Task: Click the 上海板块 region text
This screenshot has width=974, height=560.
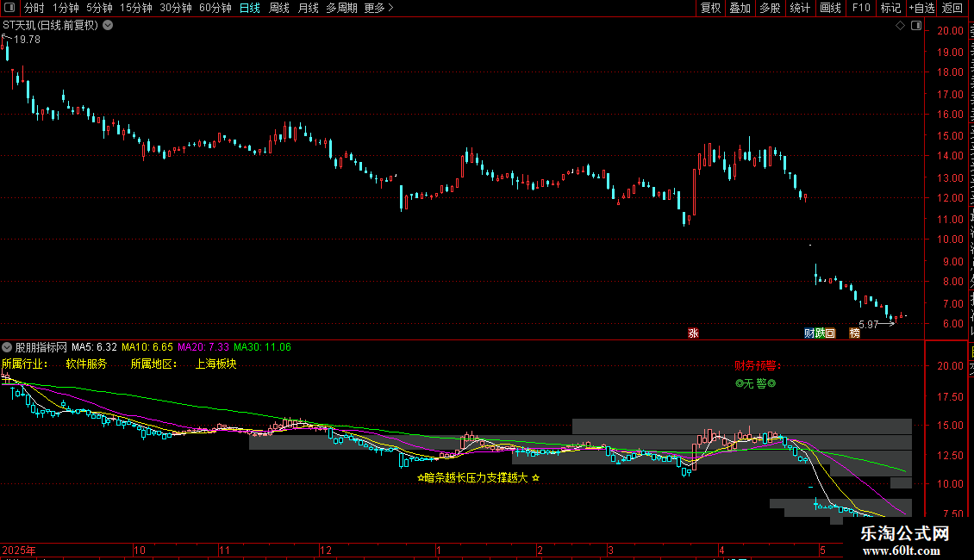Action: (x=215, y=364)
